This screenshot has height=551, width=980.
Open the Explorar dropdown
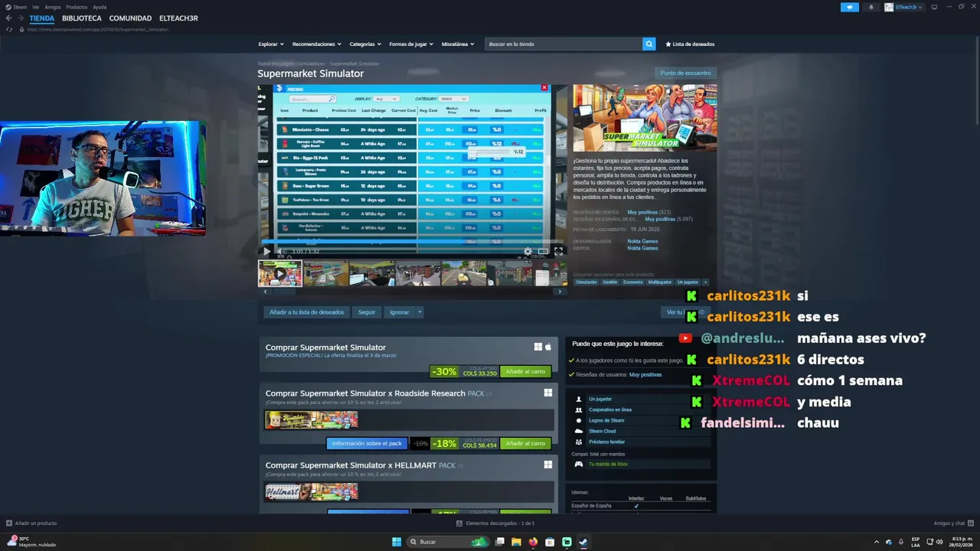click(x=271, y=44)
